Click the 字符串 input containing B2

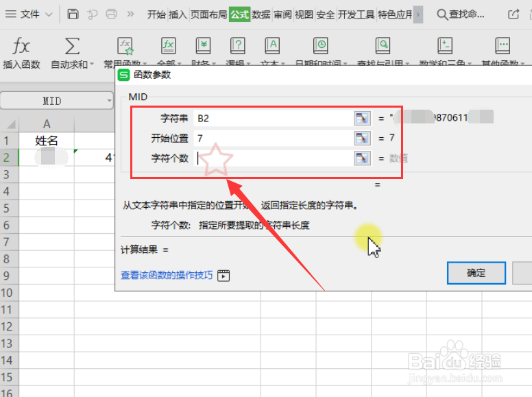click(x=274, y=119)
